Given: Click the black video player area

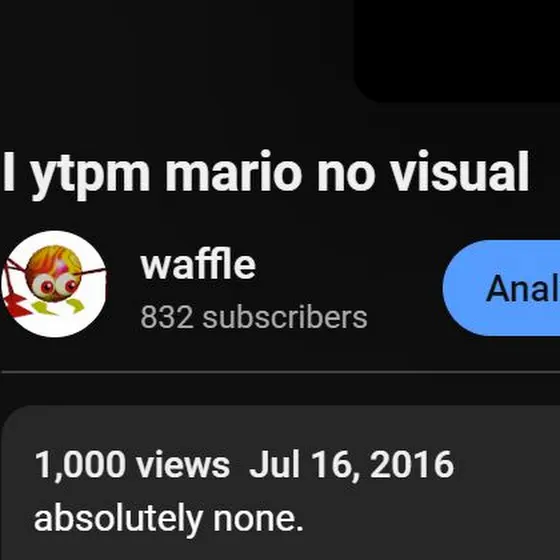Looking at the screenshot, I should point(457,50).
